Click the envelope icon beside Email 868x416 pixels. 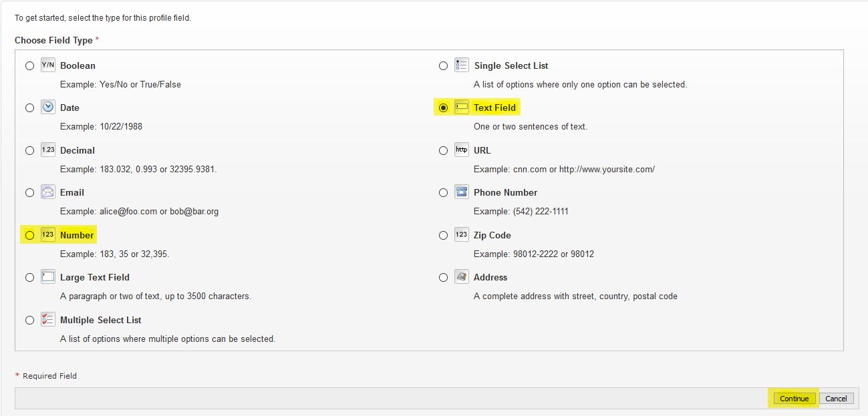pyautogui.click(x=47, y=192)
